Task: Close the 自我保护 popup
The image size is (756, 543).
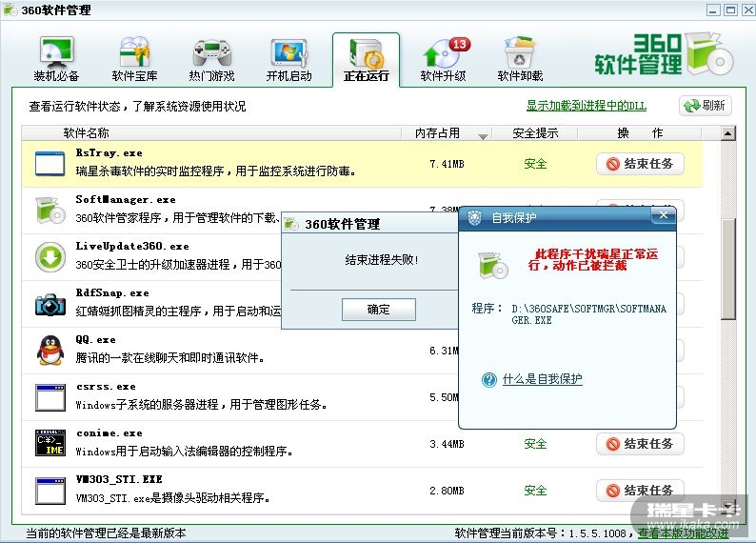Action: (664, 215)
